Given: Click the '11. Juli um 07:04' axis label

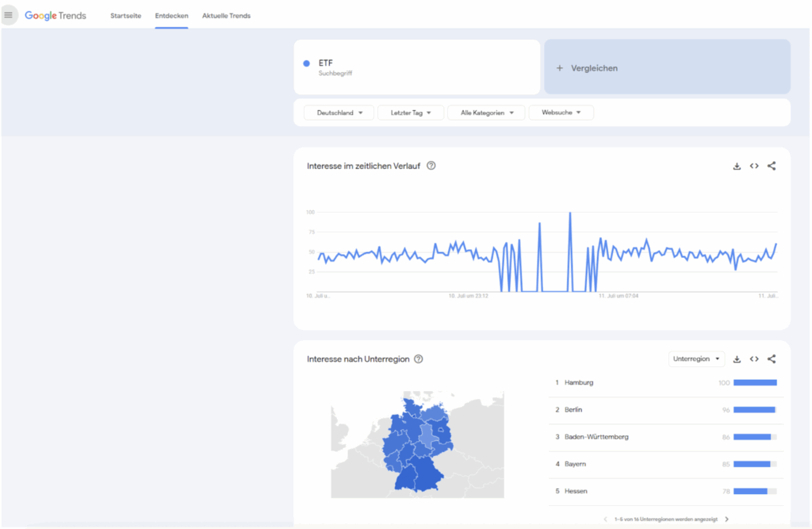Looking at the screenshot, I should tap(619, 296).
